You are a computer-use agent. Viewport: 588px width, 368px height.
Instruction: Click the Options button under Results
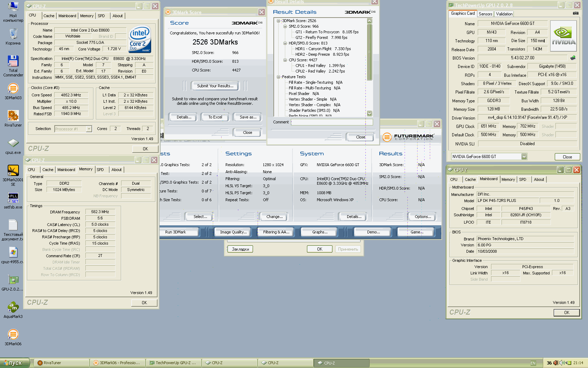pos(423,217)
